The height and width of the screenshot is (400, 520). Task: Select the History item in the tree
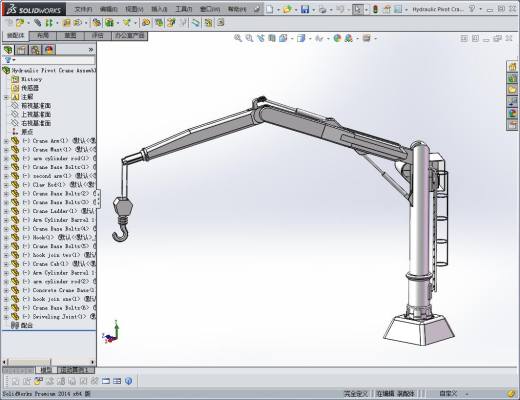(32, 79)
